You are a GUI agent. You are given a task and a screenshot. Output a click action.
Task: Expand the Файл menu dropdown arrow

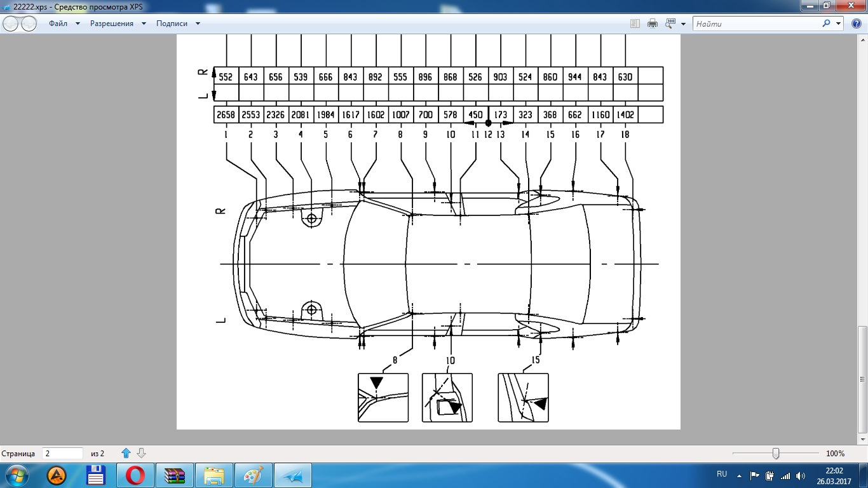(78, 24)
